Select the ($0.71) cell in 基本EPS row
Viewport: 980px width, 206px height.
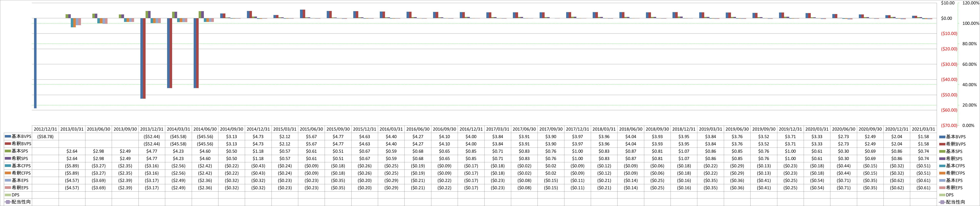click(x=843, y=180)
